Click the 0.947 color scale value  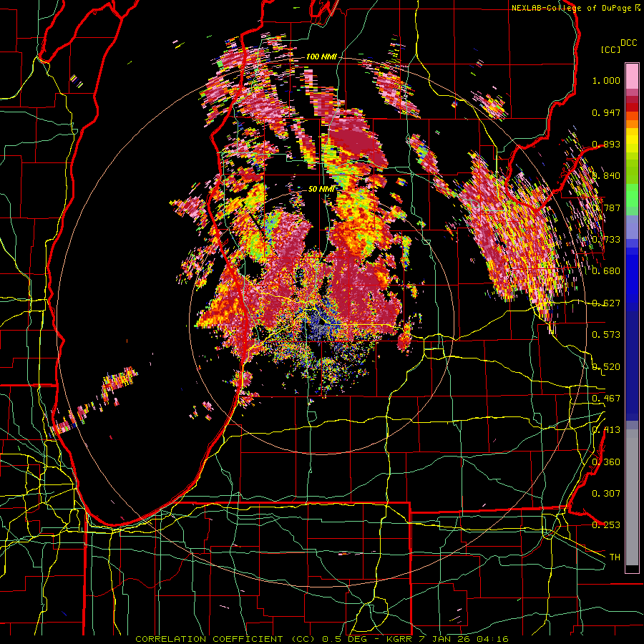tap(606, 112)
